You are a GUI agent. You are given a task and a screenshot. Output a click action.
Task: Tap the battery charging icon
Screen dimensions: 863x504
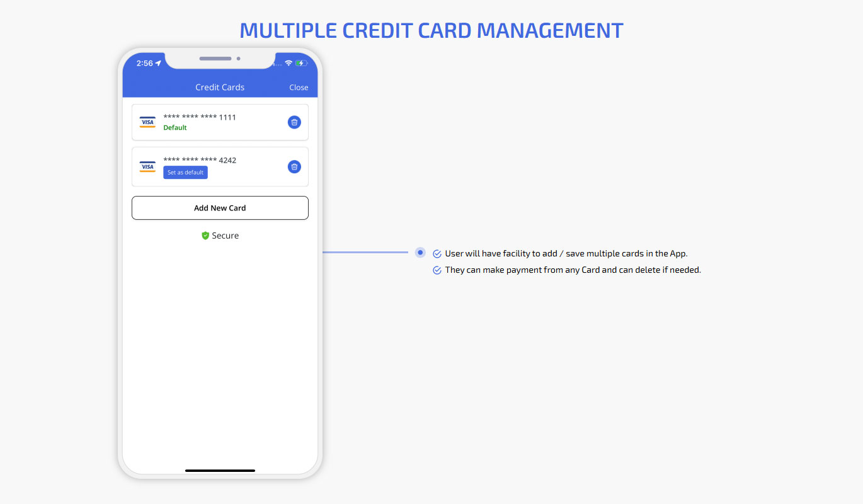[x=301, y=63]
